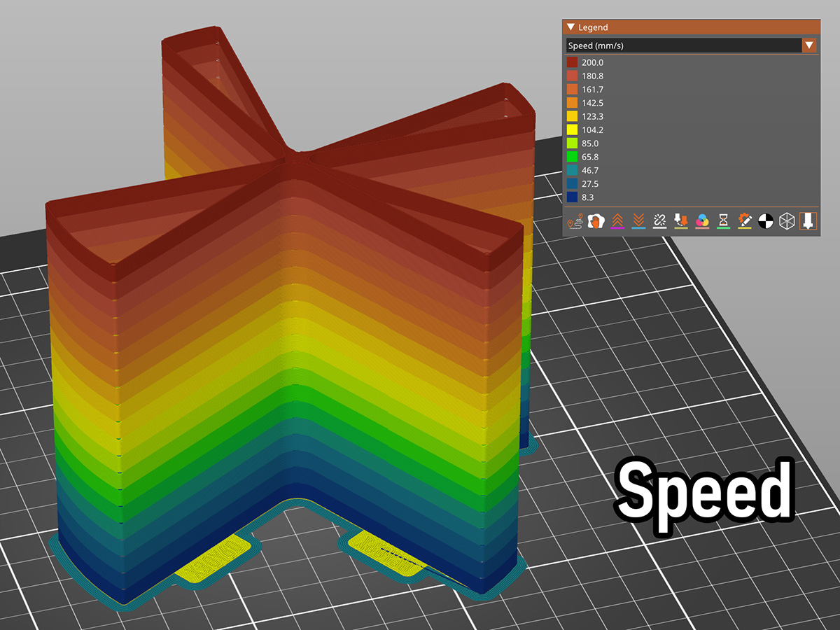Viewport: 840px width, 630px height.
Task: Toggle Color changes CMY circles icon
Action: [x=701, y=221]
